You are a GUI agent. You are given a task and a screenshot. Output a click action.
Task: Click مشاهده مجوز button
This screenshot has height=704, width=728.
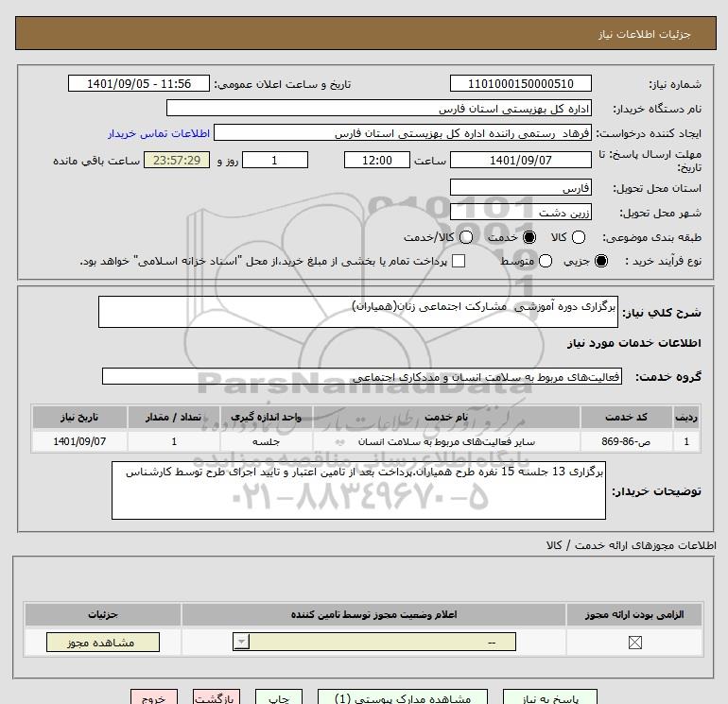103,643
